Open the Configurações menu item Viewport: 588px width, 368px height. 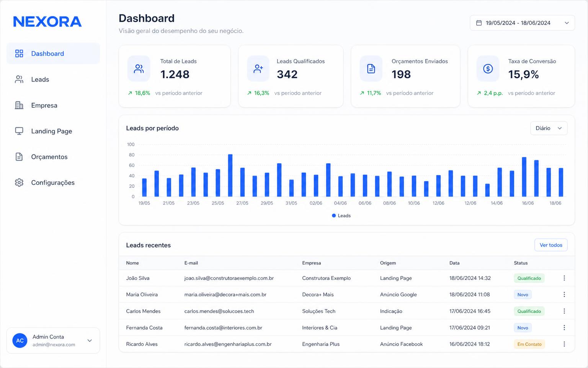(53, 182)
